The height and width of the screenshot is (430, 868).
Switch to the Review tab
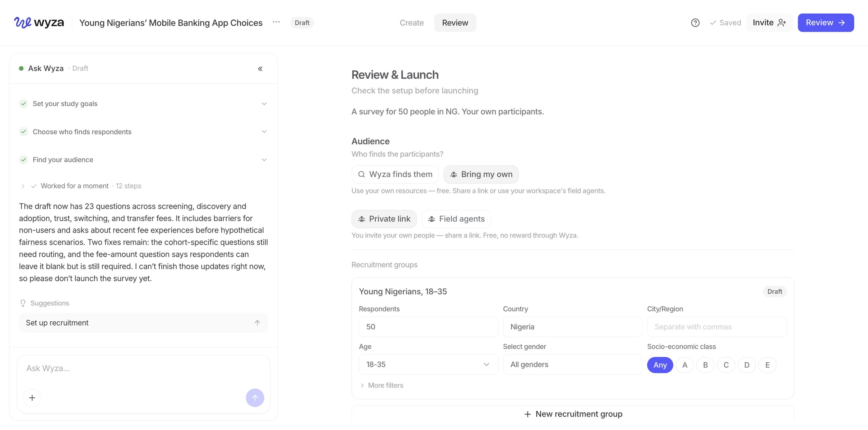coord(455,23)
